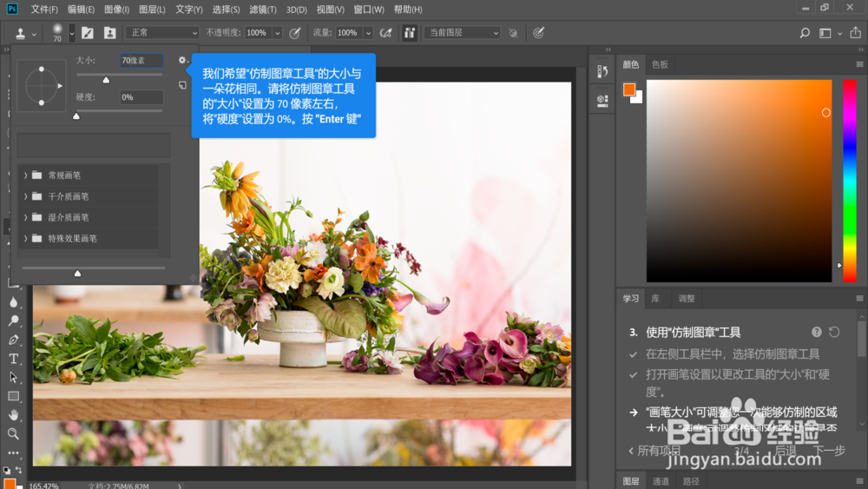Click the brush thumbnail size slider handle
This screenshot has width=868, height=489.
[77, 273]
